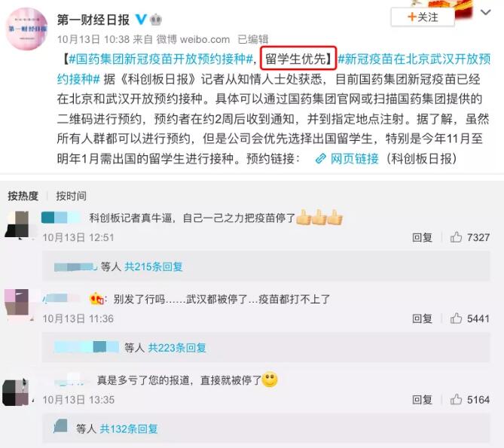The width and height of the screenshot is (504, 448).
Task: Open the 网页链接 appointment link
Action: (x=354, y=159)
